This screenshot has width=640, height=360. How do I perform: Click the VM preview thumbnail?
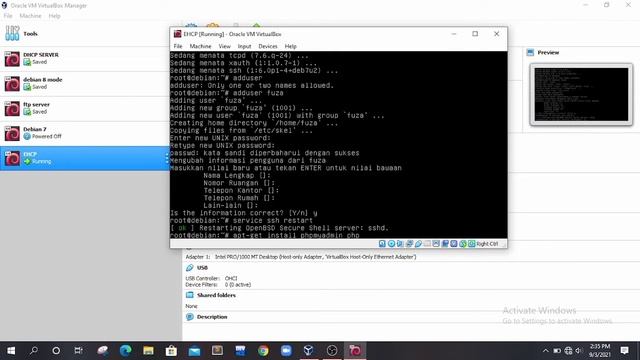581,94
